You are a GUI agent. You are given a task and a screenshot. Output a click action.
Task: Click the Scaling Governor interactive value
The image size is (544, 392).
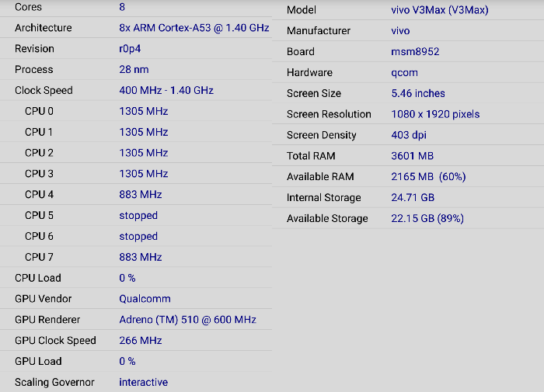(x=143, y=382)
